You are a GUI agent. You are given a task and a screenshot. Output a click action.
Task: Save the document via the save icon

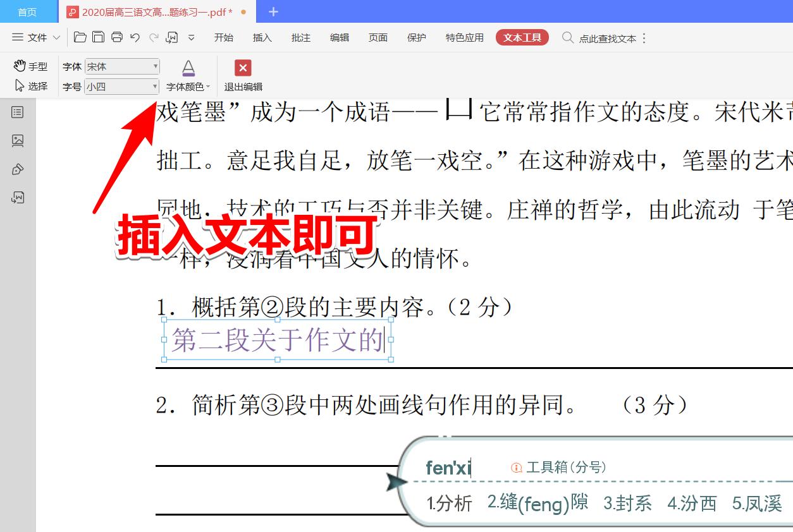[x=98, y=37]
